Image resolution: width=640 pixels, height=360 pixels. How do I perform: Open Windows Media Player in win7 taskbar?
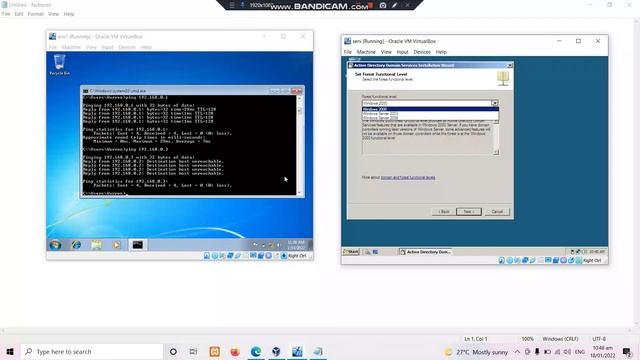point(116,245)
